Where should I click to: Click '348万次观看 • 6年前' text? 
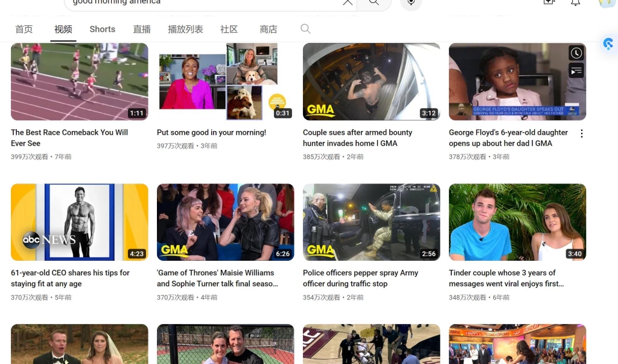point(479,298)
